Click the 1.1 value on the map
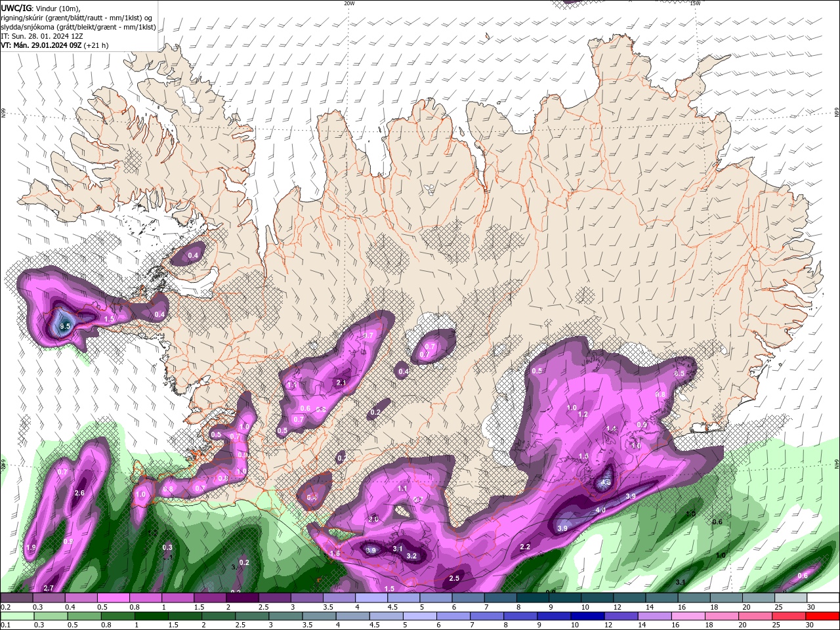 (x=403, y=488)
